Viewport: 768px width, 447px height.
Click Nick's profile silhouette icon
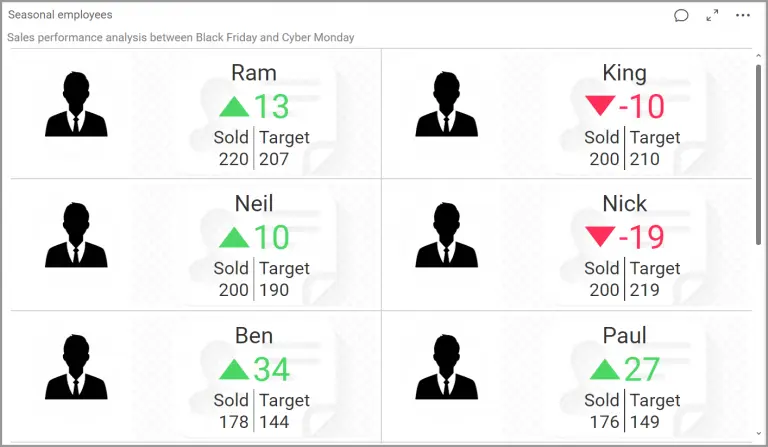446,236
